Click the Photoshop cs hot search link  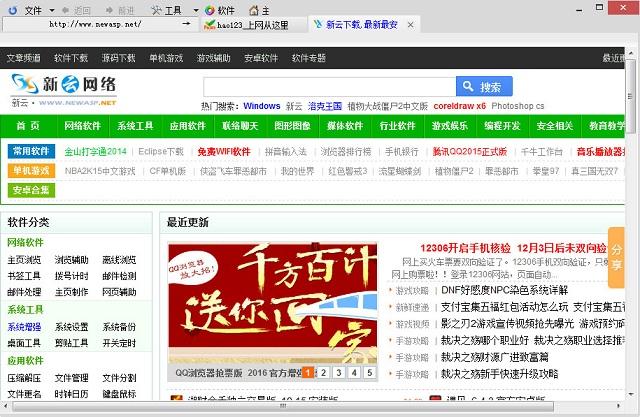[518, 106]
